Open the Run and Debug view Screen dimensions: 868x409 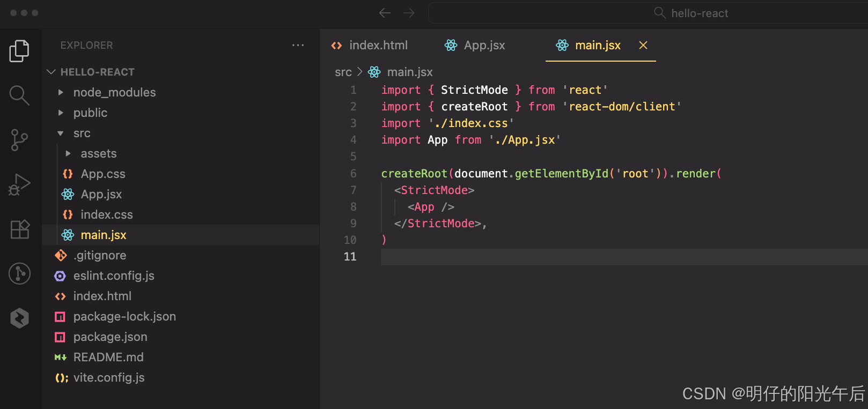click(x=19, y=185)
